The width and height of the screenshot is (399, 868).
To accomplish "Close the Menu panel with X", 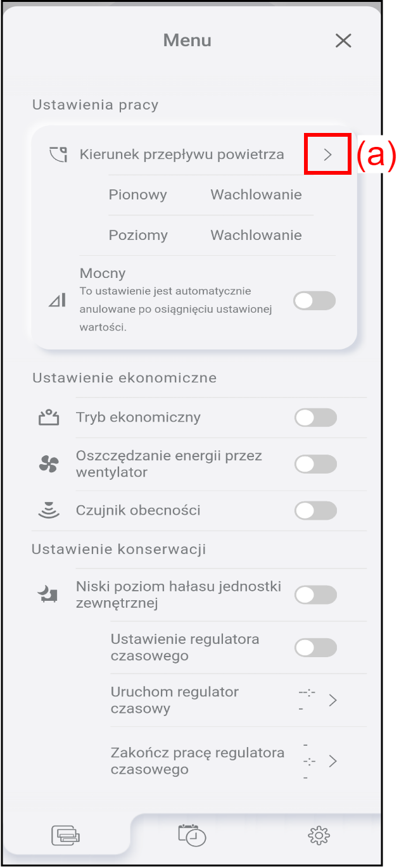I will 343,41.
